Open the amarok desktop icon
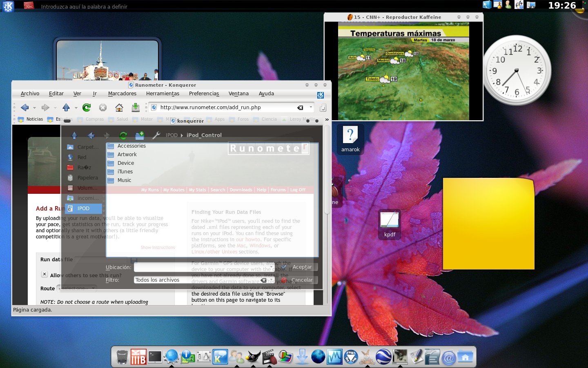Screen dimensions: 588x368 350,139
